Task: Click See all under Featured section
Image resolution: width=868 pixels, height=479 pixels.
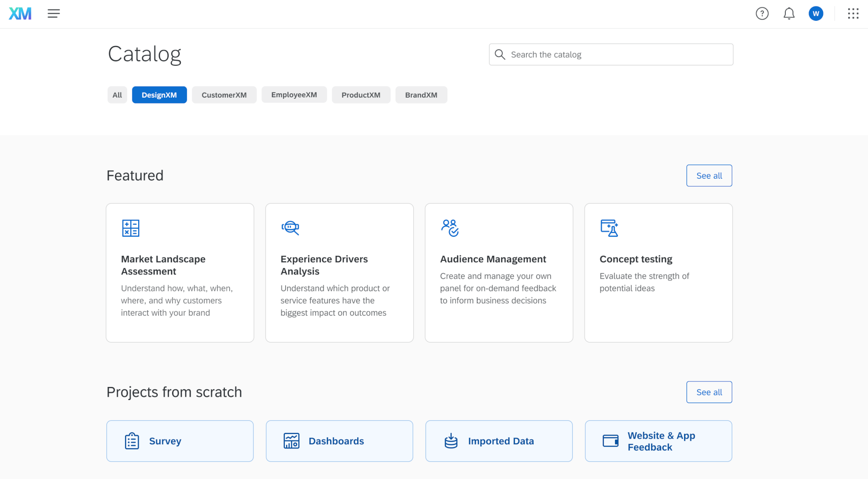Action: pyautogui.click(x=709, y=175)
